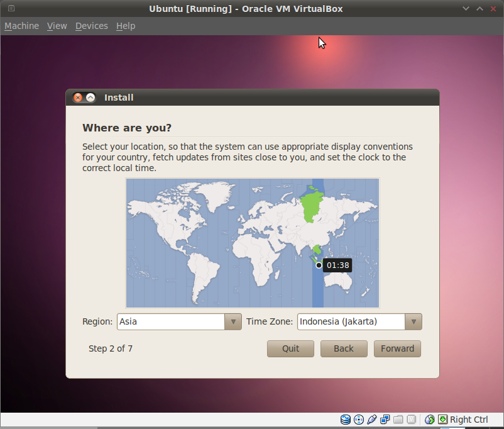Screen dimensions: 504x429
Task: Click the shared folders status icon
Action: pyautogui.click(x=398, y=420)
